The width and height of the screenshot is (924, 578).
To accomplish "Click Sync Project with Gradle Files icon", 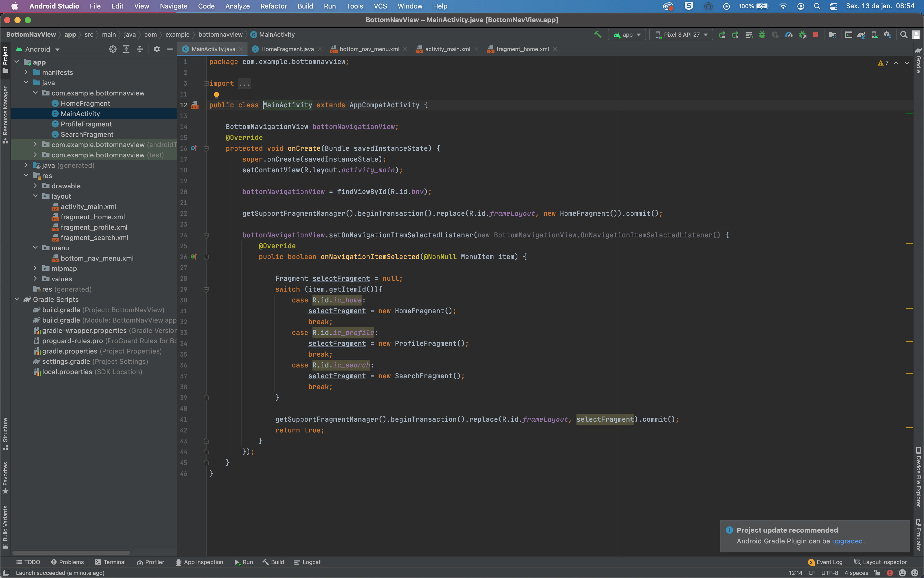I will 861,35.
